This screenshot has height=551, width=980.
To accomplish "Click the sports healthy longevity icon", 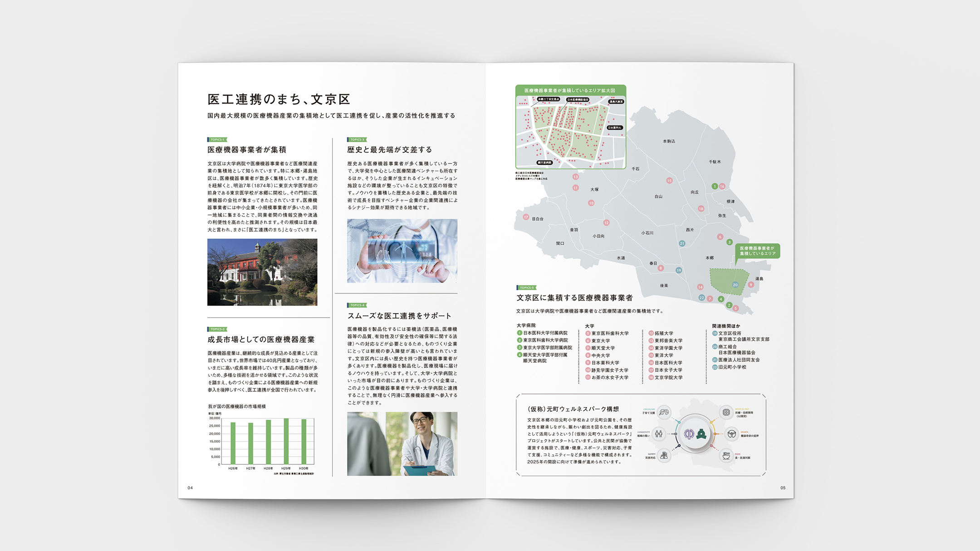I will point(731,434).
